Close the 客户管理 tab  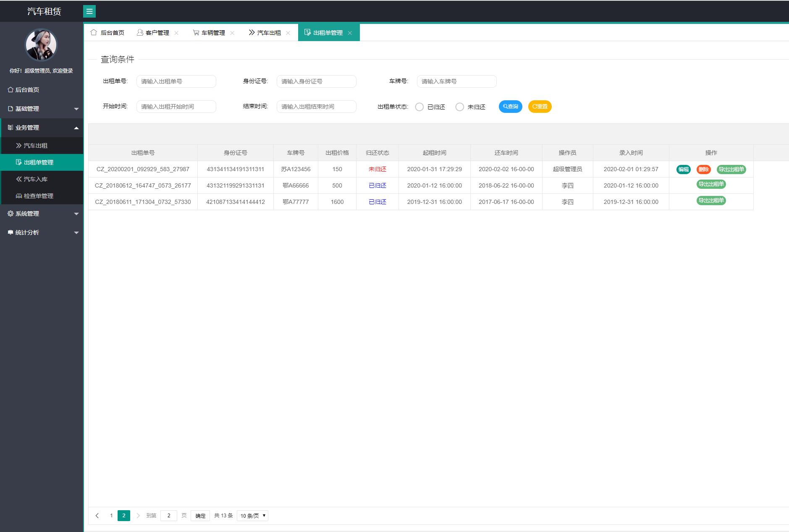tap(176, 33)
